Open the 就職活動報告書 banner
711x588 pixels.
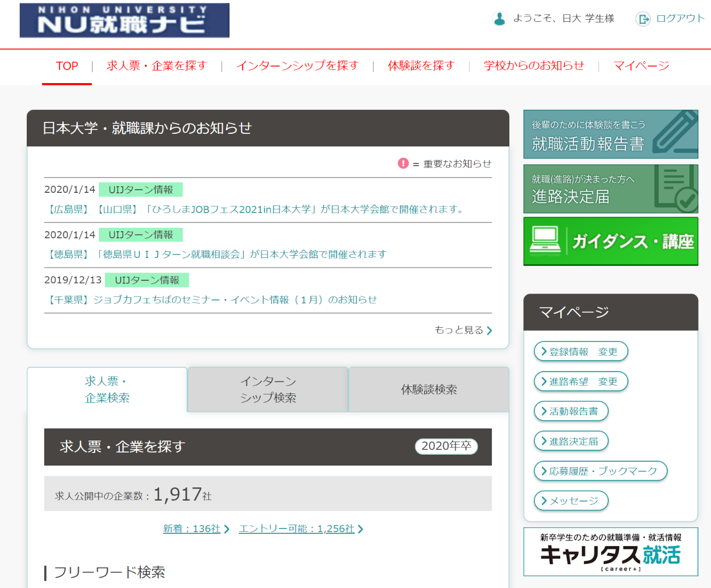(x=611, y=134)
